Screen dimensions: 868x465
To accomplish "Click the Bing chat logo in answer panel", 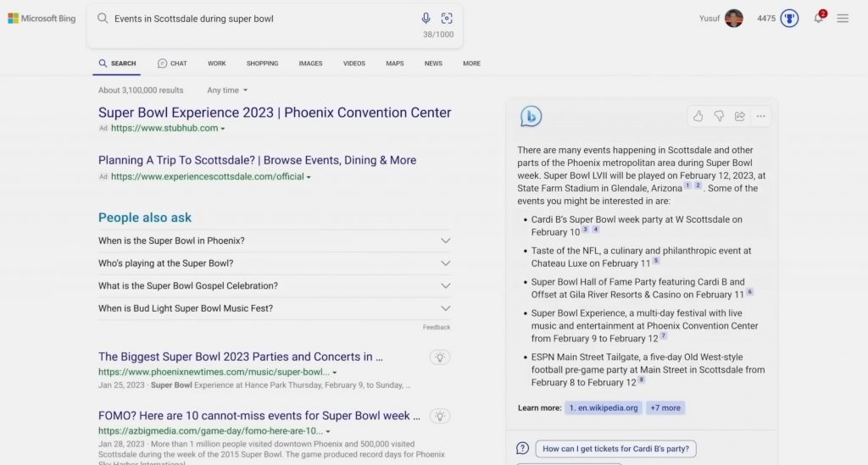I will pyautogui.click(x=531, y=116).
